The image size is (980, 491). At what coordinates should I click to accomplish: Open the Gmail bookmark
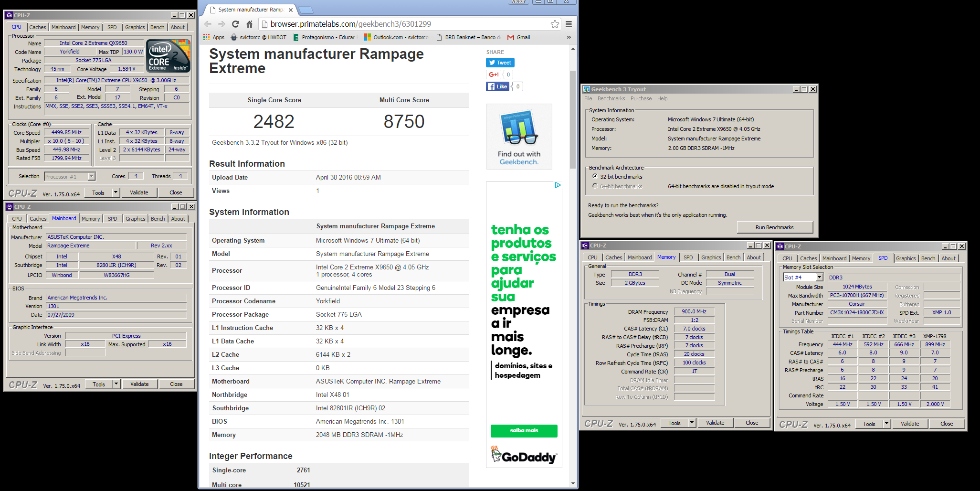(518, 37)
